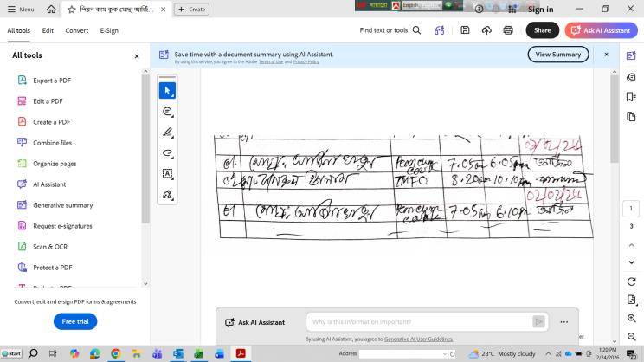Pick the freehand draw tool

coord(167,153)
